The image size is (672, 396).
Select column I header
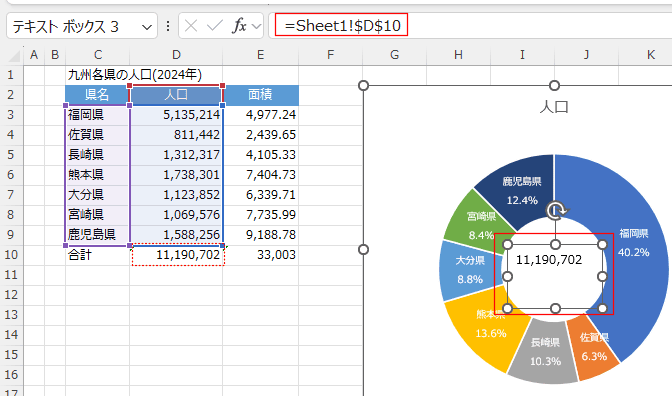pyautogui.click(x=522, y=55)
